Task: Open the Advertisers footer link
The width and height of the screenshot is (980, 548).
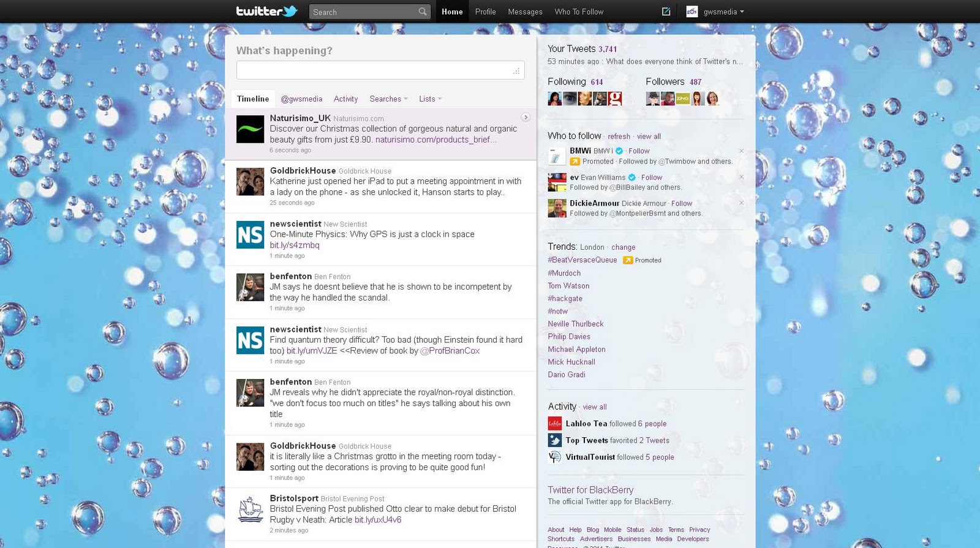Action: tap(596, 539)
